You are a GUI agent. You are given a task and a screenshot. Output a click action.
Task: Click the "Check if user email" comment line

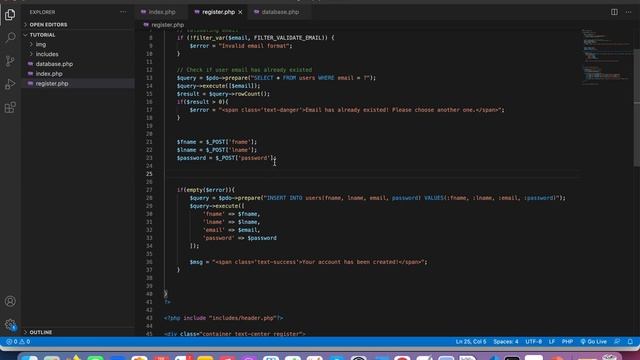pyautogui.click(x=244, y=70)
